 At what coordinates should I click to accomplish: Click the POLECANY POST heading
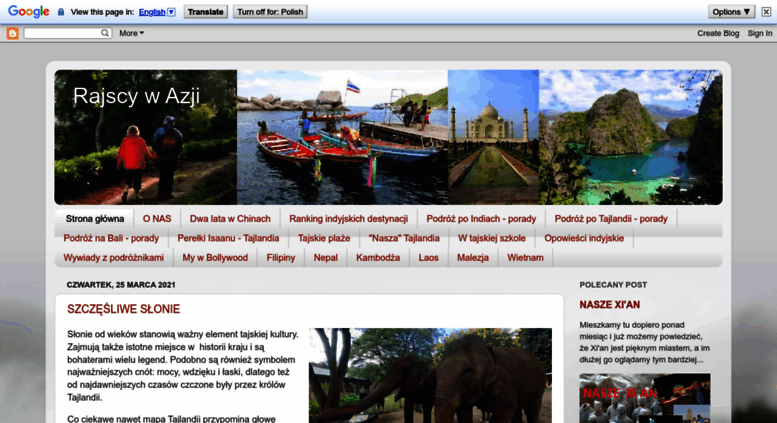613,285
